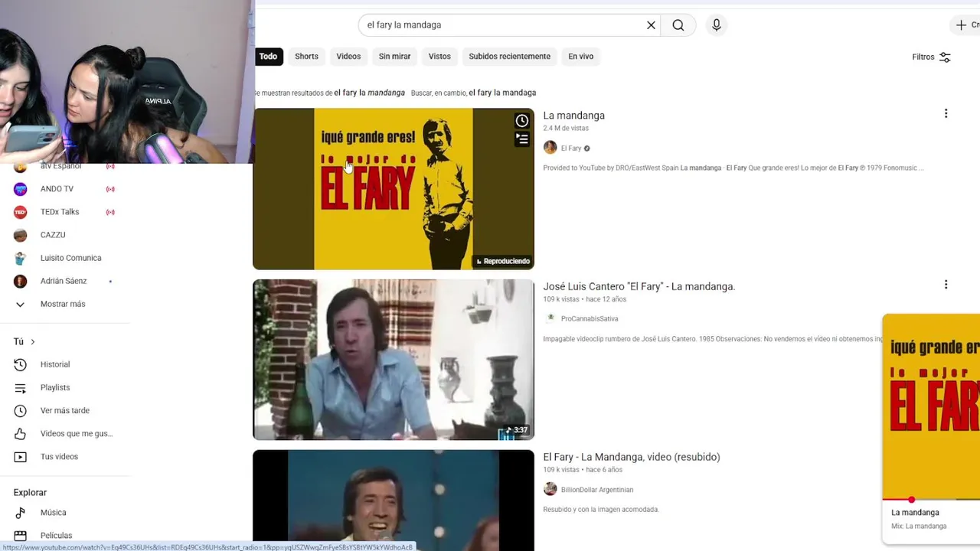Image resolution: width=980 pixels, height=551 pixels.
Task: Open more options for La mandanga result
Action: click(946, 114)
